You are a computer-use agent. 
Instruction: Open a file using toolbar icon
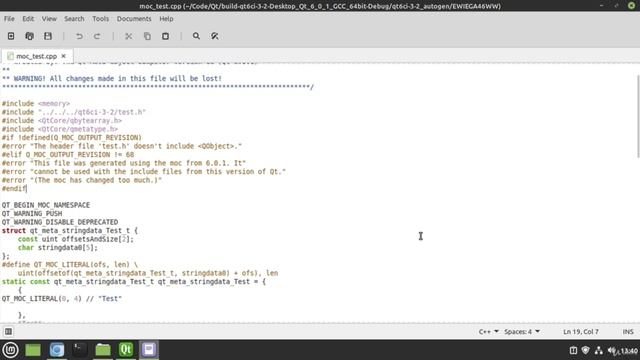(x=29, y=36)
